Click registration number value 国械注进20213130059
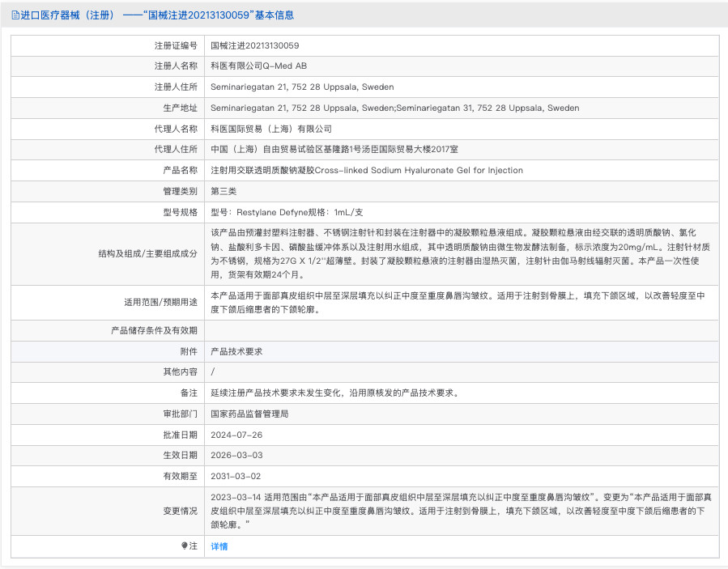 click(254, 45)
